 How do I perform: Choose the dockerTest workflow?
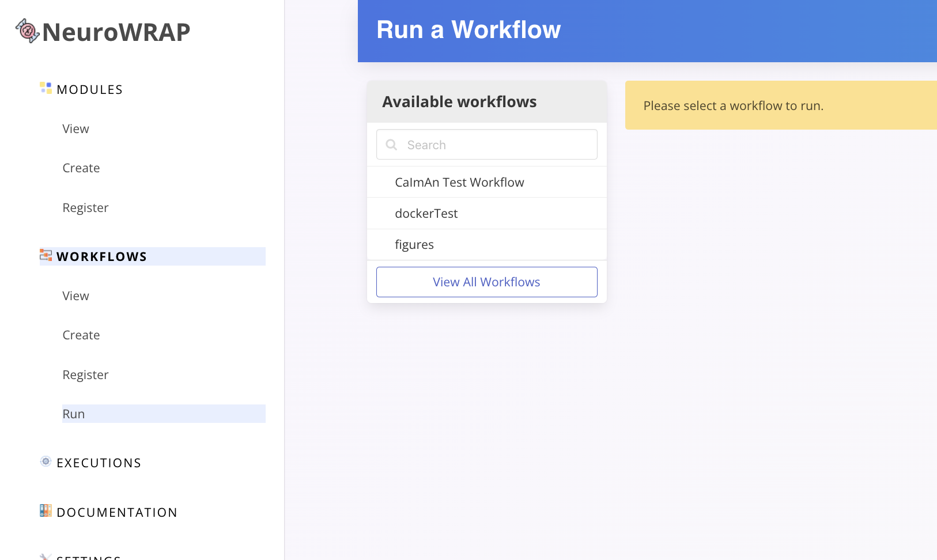[x=487, y=213]
